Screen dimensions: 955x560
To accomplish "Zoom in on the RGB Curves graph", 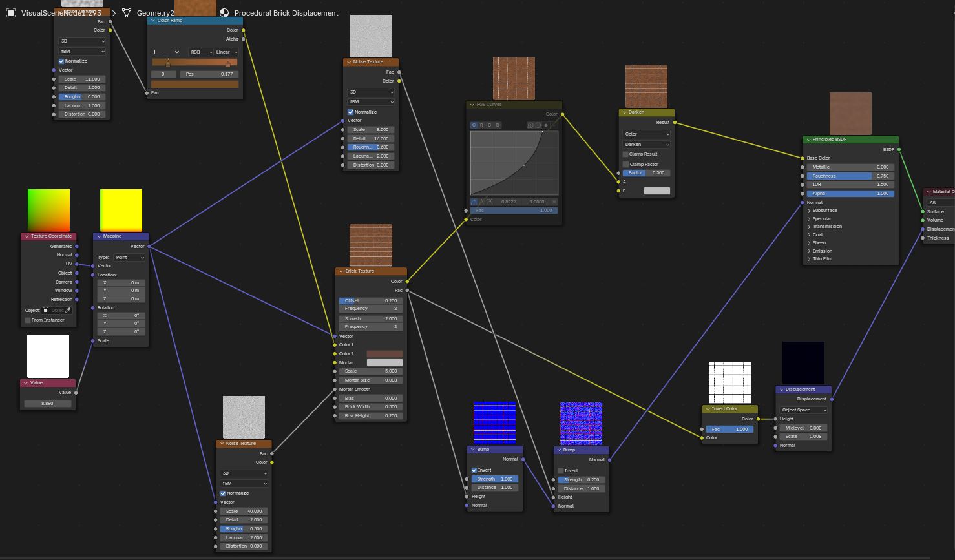I will click(x=530, y=125).
